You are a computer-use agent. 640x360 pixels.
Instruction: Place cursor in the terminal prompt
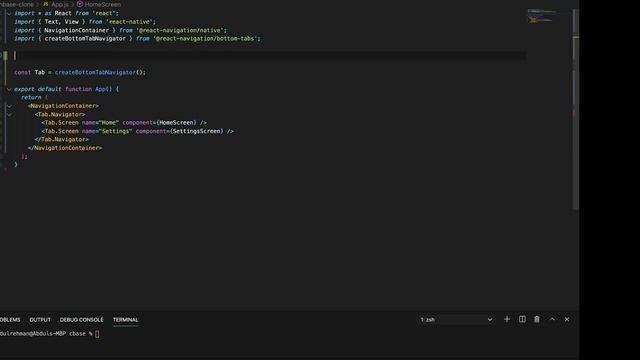(97, 334)
